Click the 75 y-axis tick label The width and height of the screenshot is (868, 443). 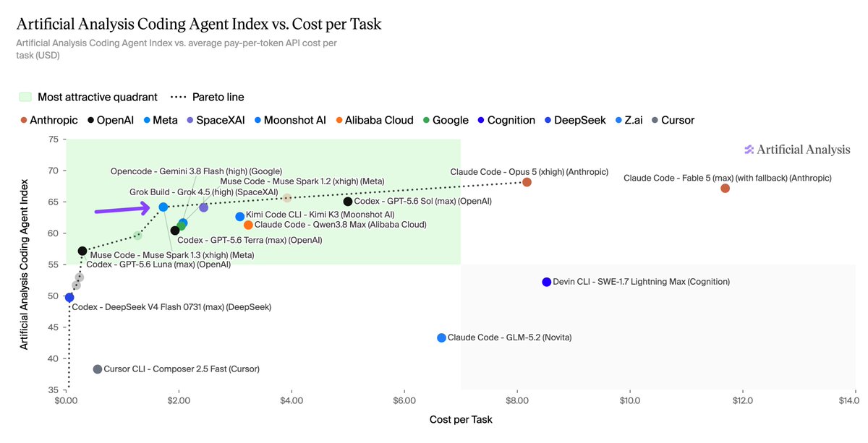54,140
